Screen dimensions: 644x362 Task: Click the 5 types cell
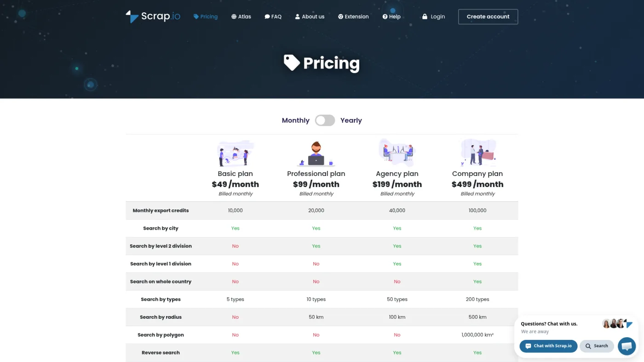coord(236,300)
